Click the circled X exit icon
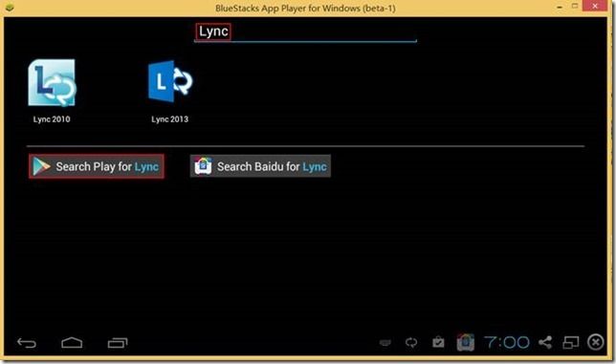The image size is (616, 364). click(596, 342)
